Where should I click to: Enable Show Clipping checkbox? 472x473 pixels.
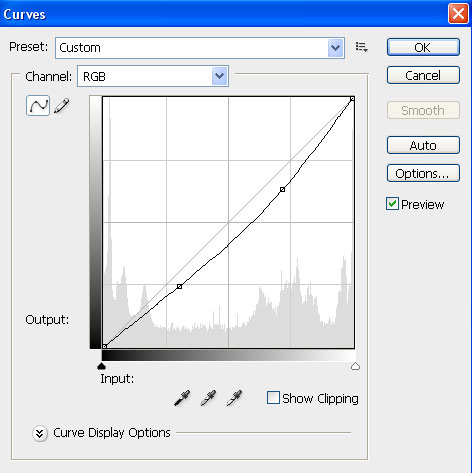point(273,398)
